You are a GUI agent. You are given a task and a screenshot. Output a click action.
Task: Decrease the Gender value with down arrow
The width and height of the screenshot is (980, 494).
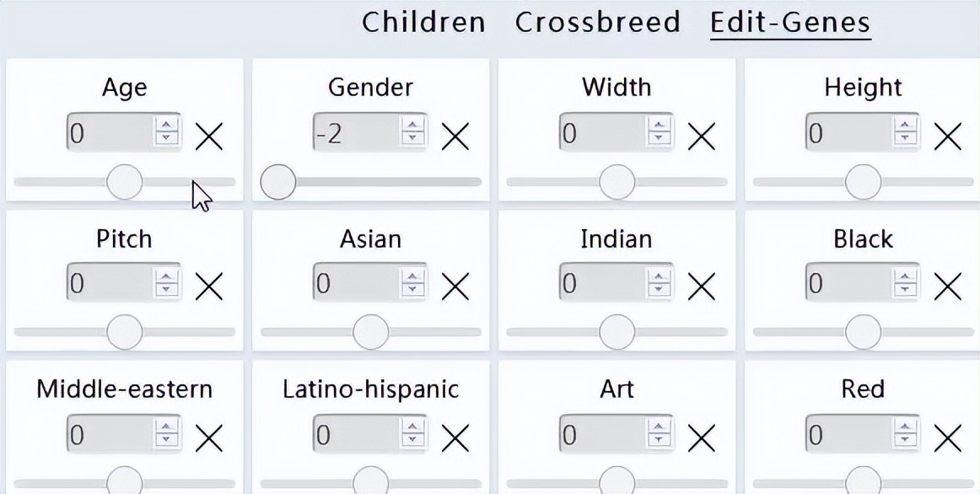(x=413, y=142)
